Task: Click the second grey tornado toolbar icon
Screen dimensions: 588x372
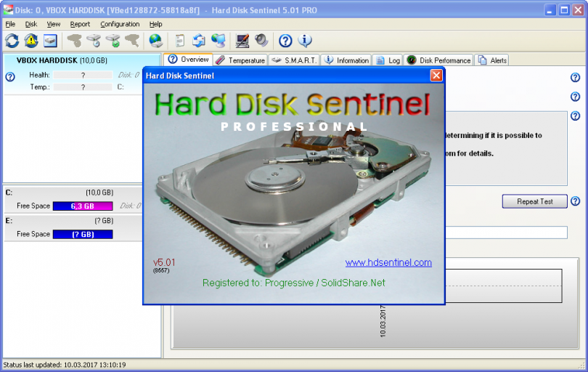Action: tap(132, 41)
